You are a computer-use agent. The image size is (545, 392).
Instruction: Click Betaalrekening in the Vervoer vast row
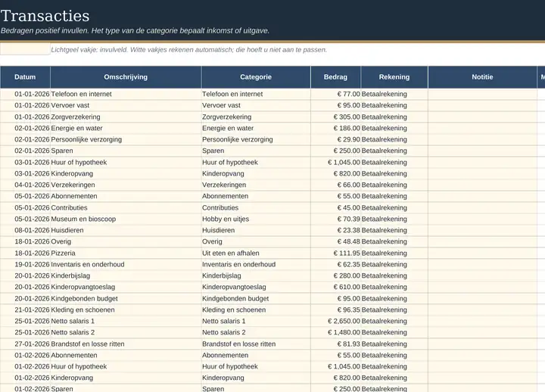pyautogui.click(x=394, y=105)
